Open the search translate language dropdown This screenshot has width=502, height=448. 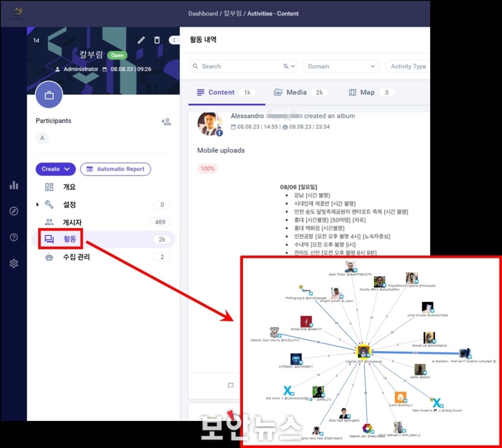click(x=289, y=66)
